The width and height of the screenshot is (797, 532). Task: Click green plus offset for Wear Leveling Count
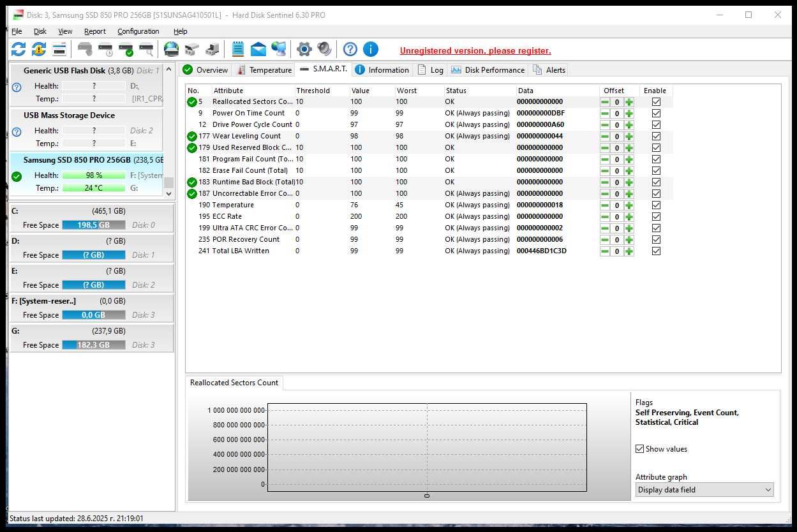pyautogui.click(x=629, y=137)
